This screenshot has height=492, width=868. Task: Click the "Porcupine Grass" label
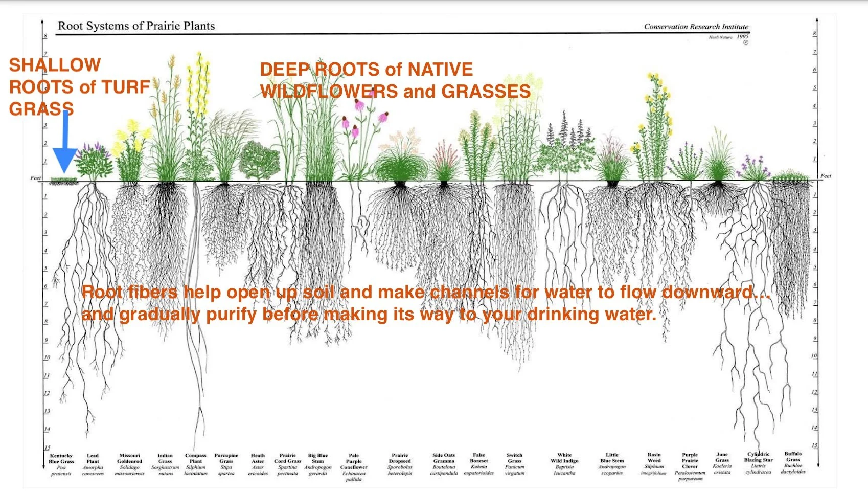coord(226,458)
